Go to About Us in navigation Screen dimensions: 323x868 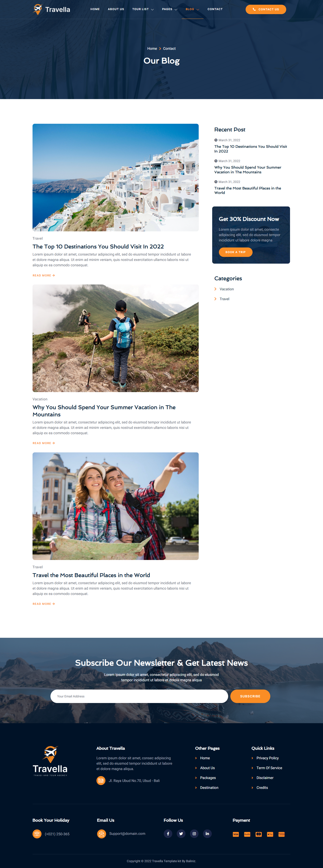[x=116, y=9]
